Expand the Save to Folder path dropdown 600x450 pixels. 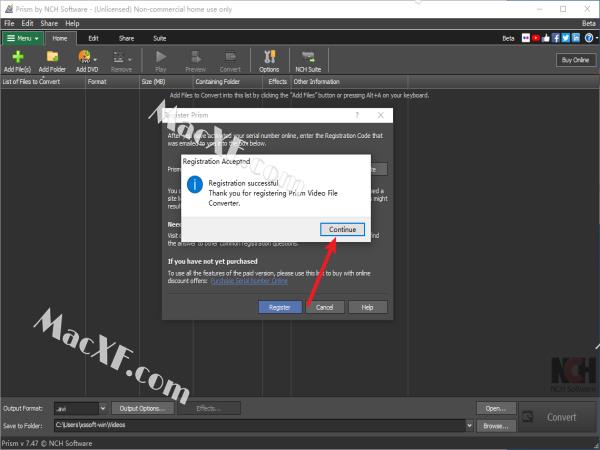[x=469, y=424]
